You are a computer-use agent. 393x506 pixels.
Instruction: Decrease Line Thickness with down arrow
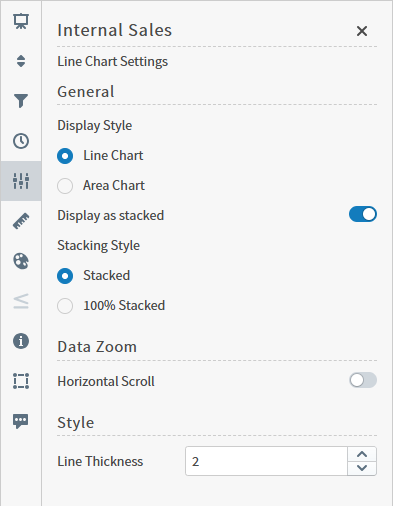coord(362,468)
